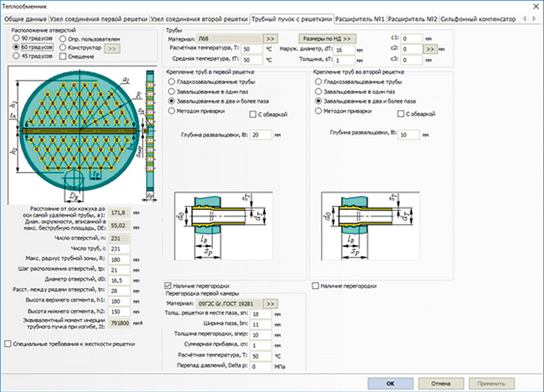
Task: Go to the Расширитель №1 tab
Action: pyautogui.click(x=360, y=19)
